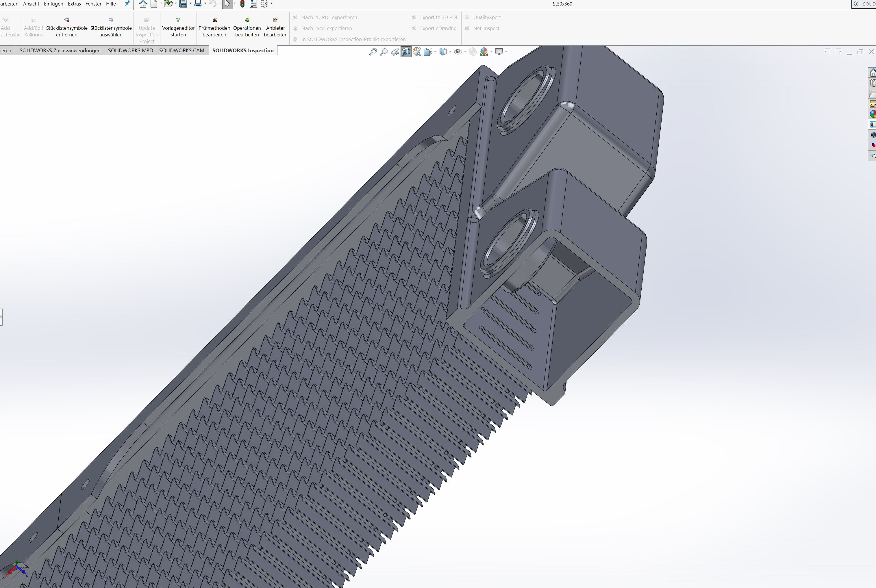Viewport: 876px width, 588px height.
Task: Click Stücklistensymbole entfernen icon
Action: coord(67,20)
